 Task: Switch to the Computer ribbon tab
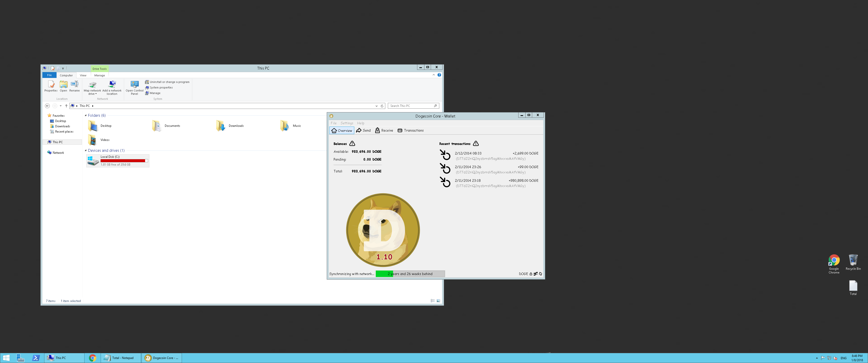[66, 75]
